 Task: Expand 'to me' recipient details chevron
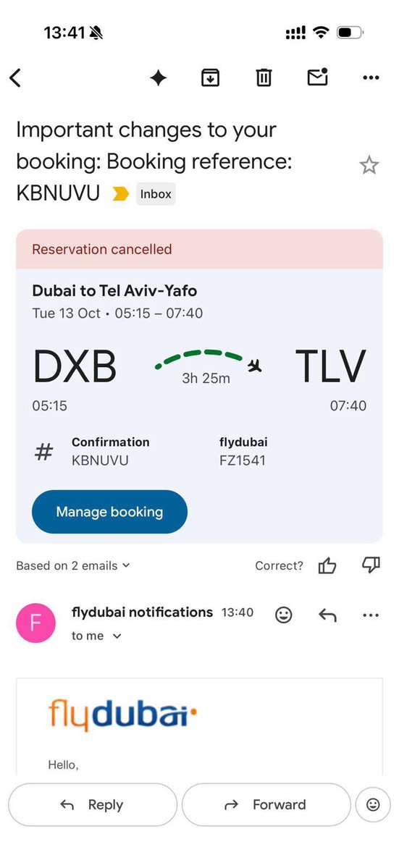(116, 636)
